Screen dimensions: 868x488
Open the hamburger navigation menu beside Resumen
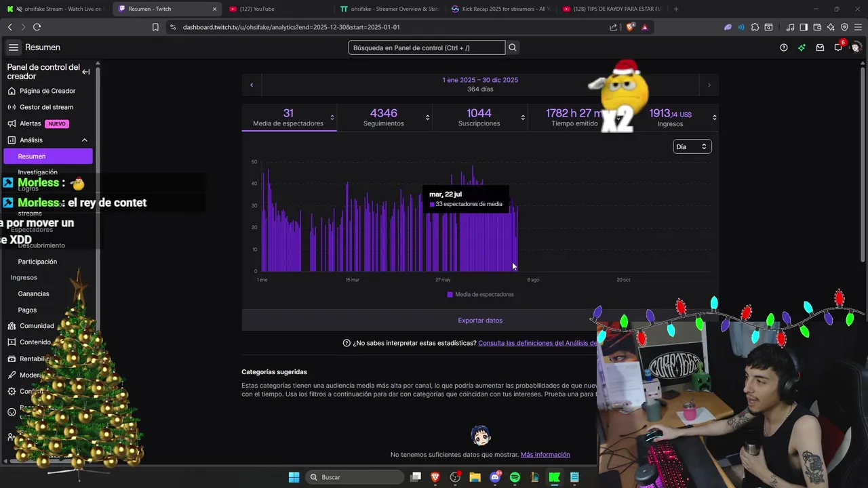(14, 47)
